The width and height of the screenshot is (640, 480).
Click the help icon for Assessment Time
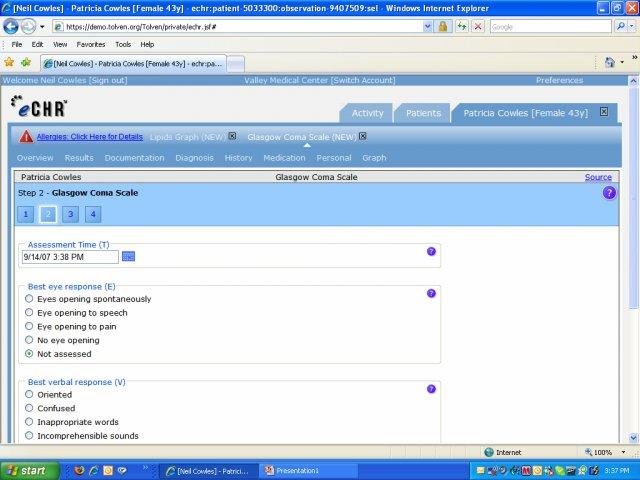(x=431, y=251)
